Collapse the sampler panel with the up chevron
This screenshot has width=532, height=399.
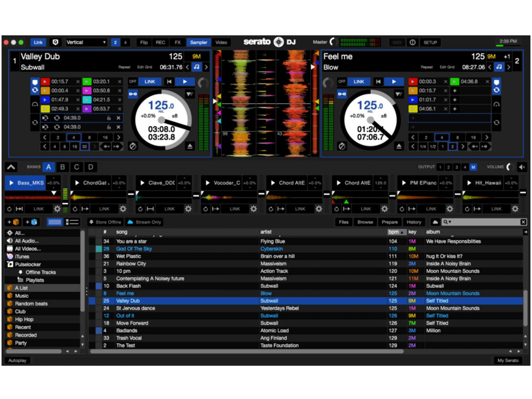tap(11, 167)
